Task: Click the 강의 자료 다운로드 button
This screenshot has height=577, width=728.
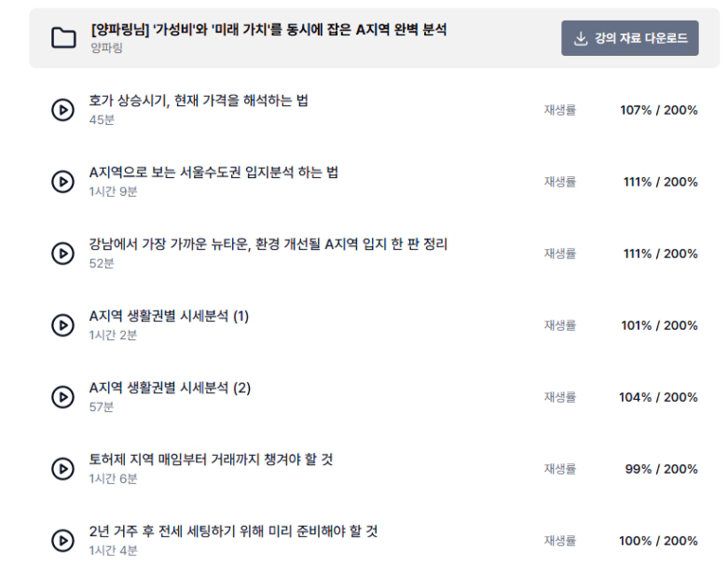Action: click(x=629, y=38)
